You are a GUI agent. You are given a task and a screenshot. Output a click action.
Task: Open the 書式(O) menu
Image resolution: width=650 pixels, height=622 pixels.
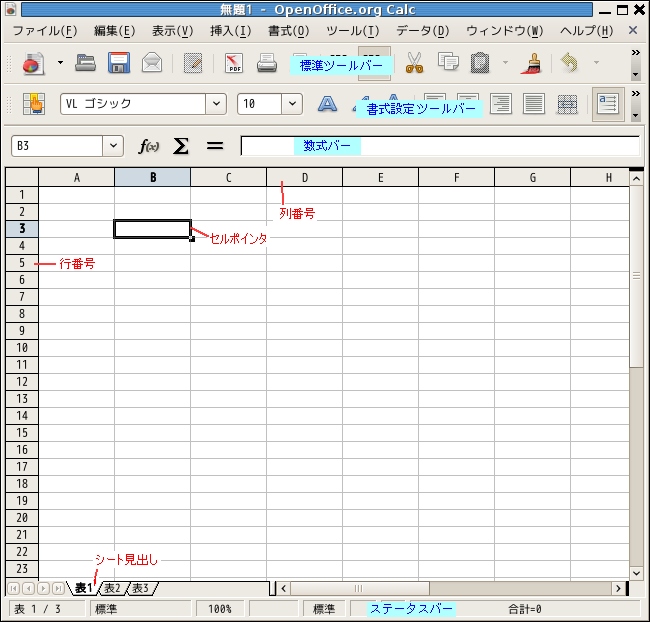(x=289, y=31)
